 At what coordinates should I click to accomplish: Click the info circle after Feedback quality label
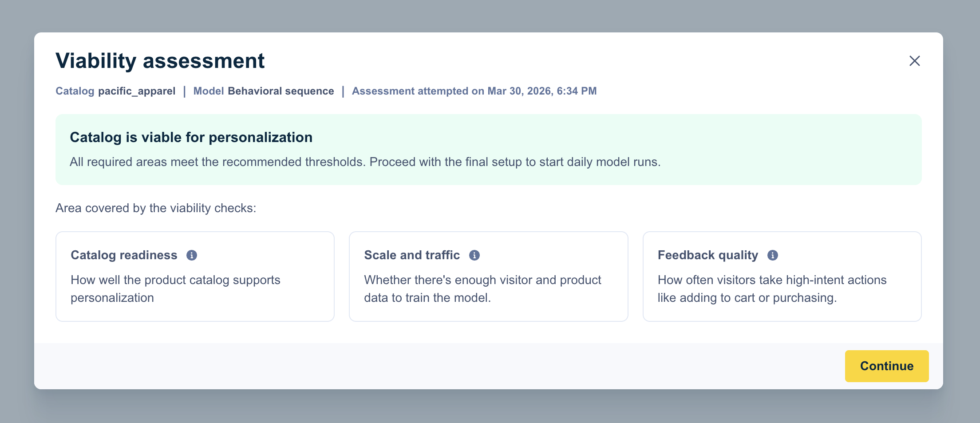click(x=773, y=255)
